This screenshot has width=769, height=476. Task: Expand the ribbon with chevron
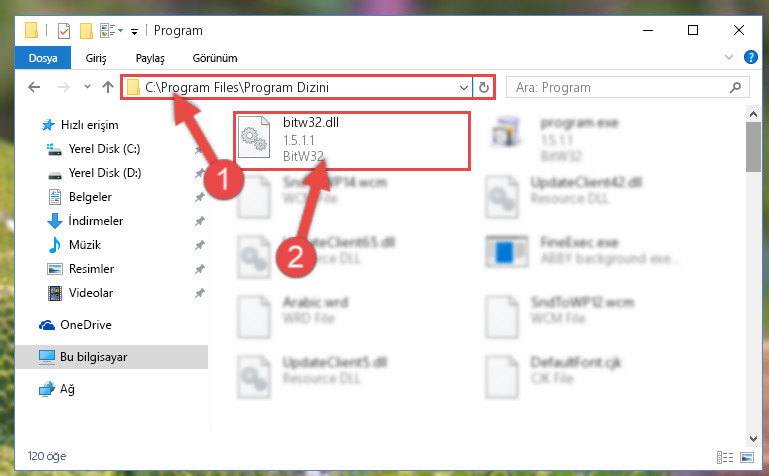coord(729,57)
